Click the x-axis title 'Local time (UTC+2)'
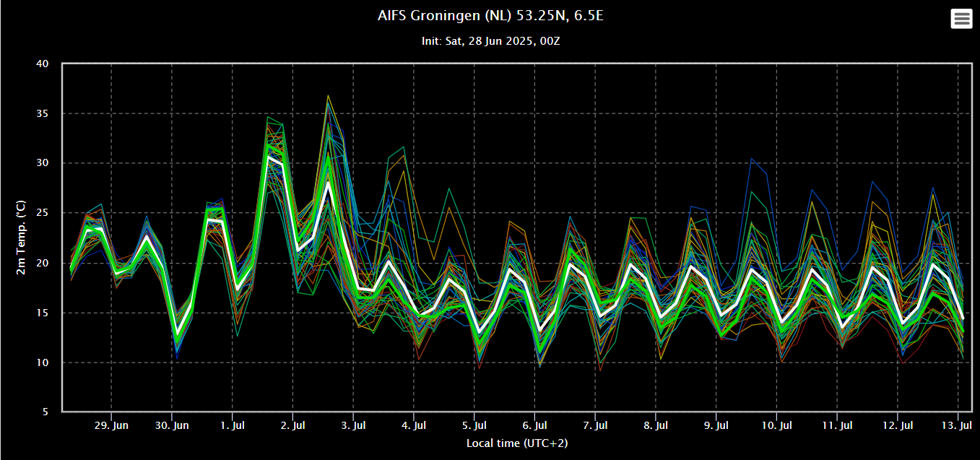The image size is (980, 460). [517, 443]
